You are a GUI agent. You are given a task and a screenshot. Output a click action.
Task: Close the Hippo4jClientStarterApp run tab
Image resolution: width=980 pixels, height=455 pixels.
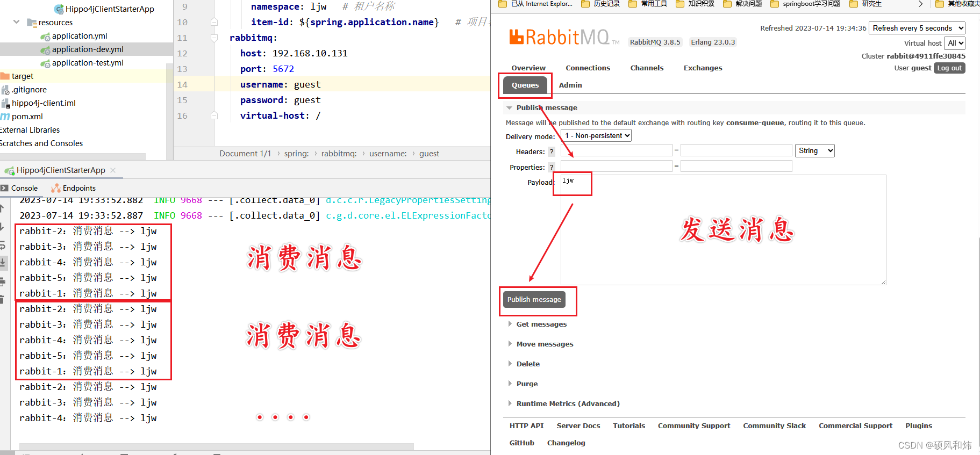pyautogui.click(x=113, y=170)
